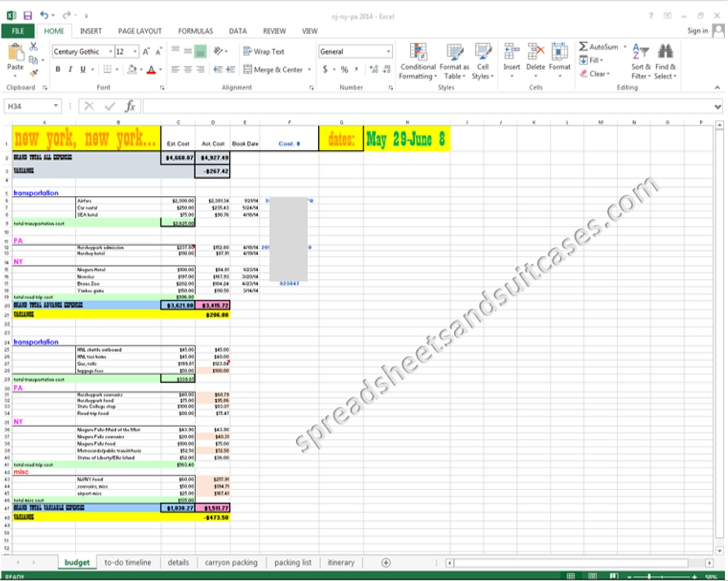Click Decrease Decimal icon
This screenshot has width=728, height=581.
click(x=387, y=69)
